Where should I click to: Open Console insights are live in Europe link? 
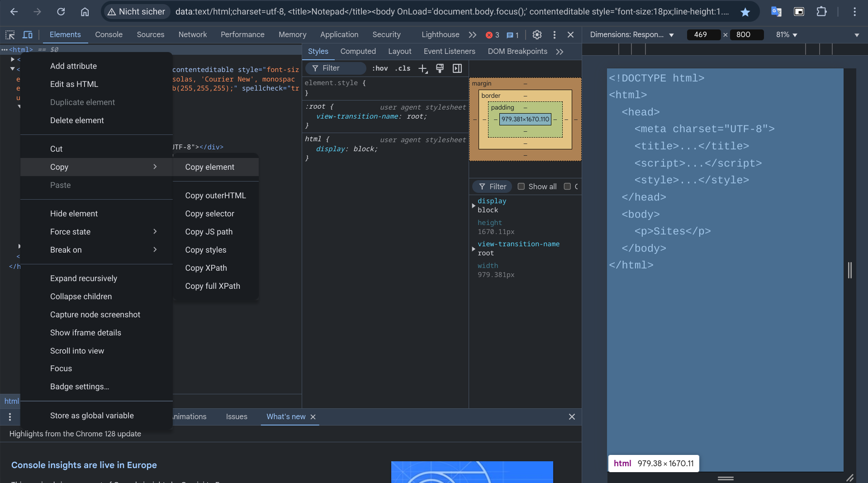84,465
